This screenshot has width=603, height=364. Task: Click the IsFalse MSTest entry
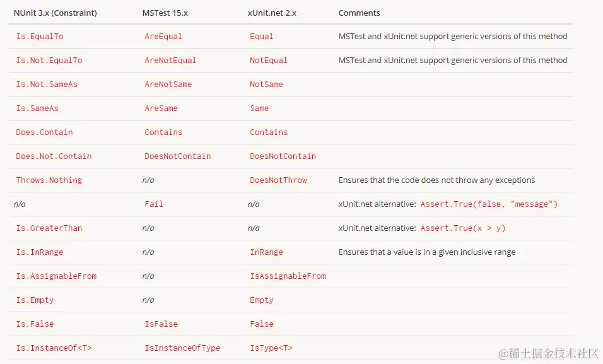coord(161,324)
